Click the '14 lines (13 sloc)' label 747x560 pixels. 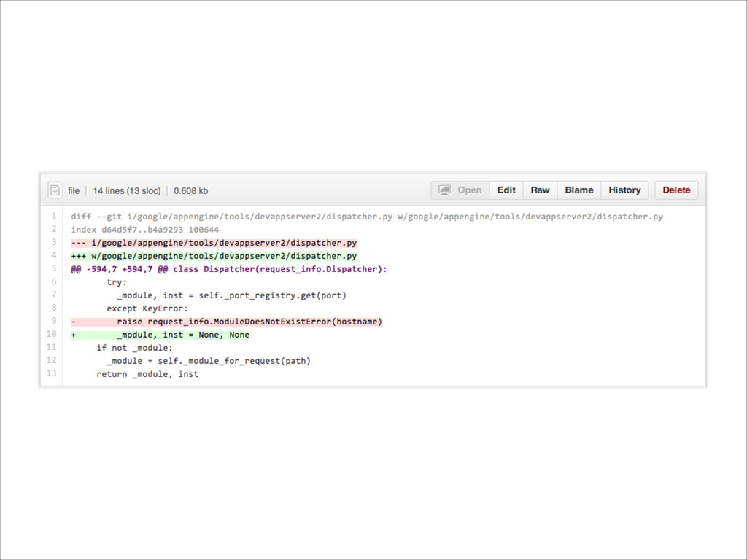[127, 191]
